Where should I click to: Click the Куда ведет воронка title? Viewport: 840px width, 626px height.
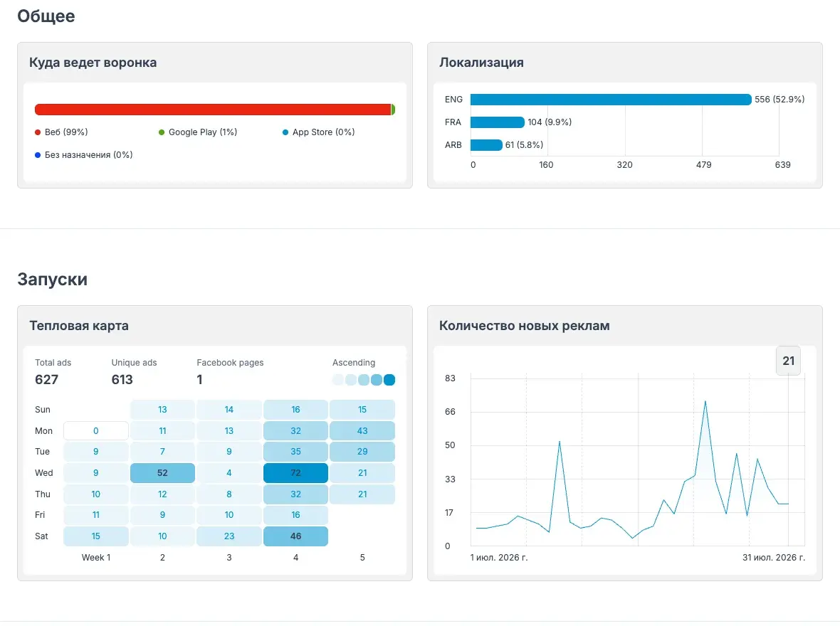(93, 63)
